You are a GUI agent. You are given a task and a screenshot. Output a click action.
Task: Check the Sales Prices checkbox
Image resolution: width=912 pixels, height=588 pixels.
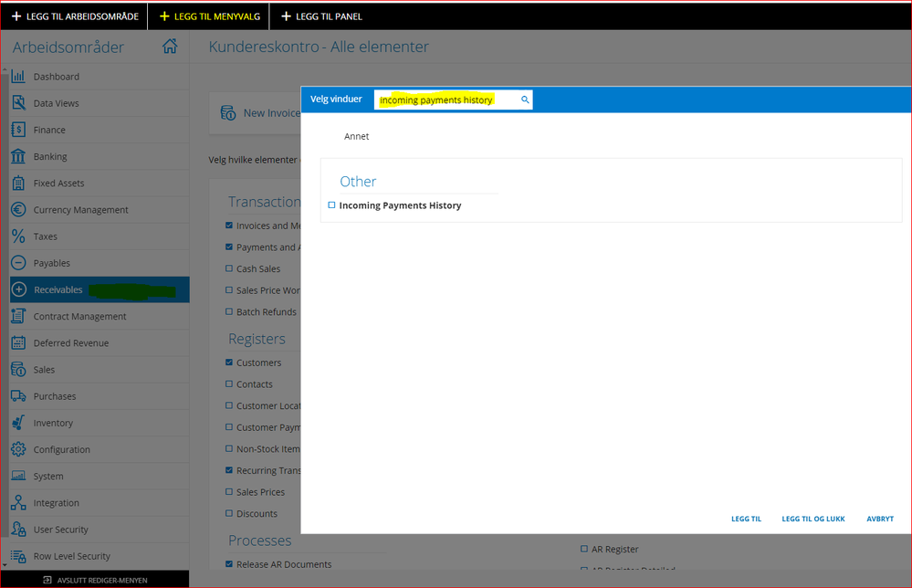click(x=229, y=491)
